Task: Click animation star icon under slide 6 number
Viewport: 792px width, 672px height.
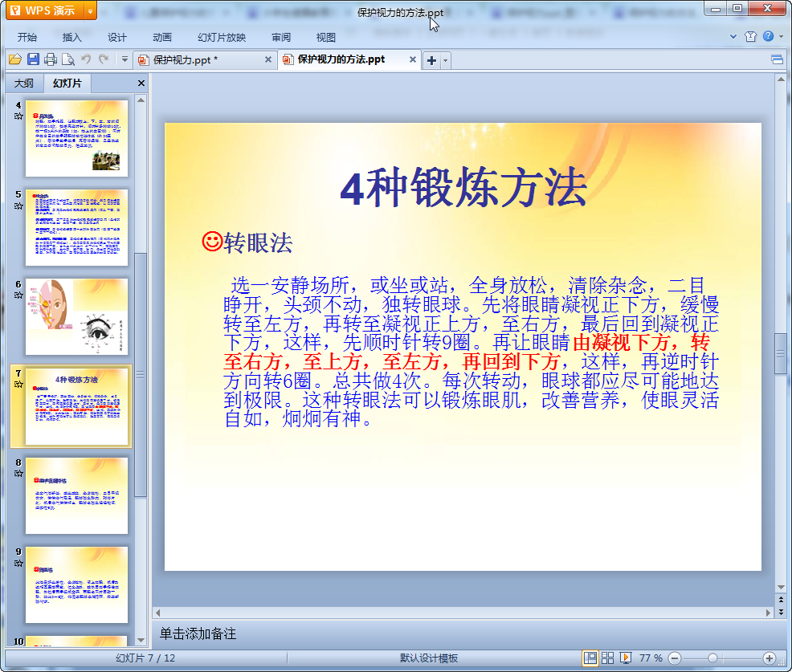Action: point(18,295)
